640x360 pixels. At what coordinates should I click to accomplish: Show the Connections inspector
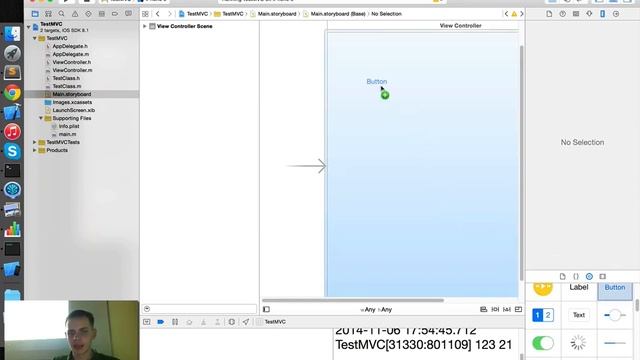click(616, 14)
